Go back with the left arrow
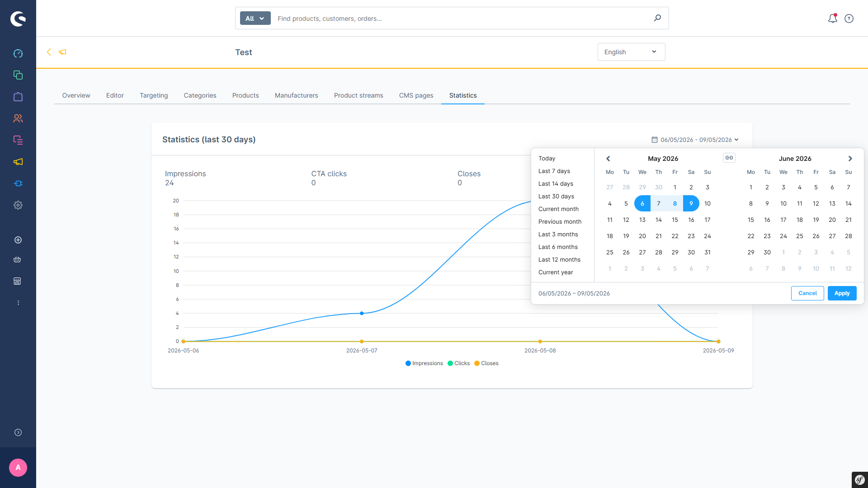The image size is (868, 488). pos(49,52)
